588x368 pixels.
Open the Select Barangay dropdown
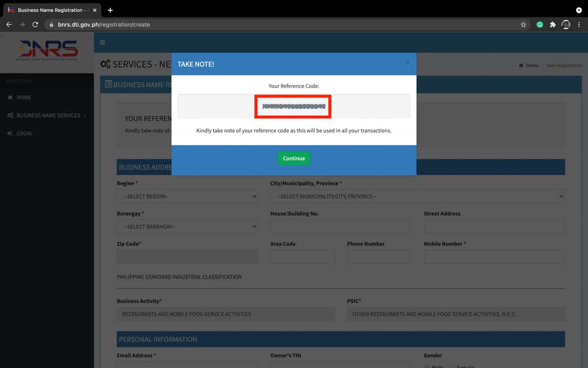click(188, 227)
